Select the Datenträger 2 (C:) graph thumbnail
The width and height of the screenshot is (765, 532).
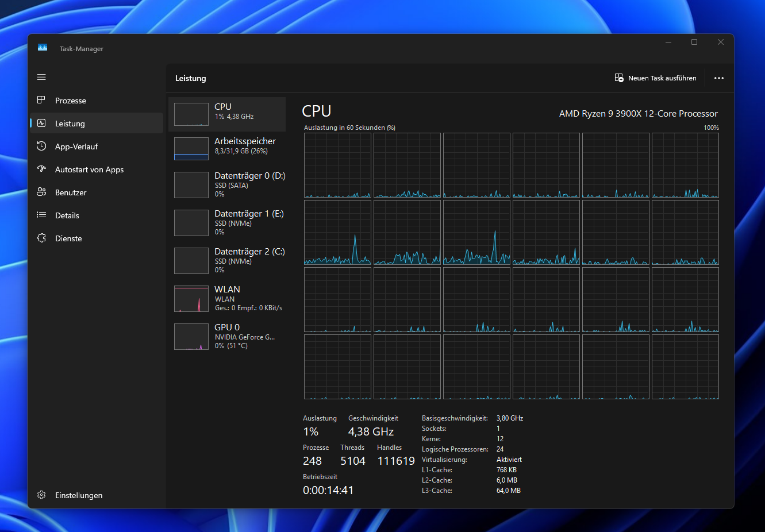click(x=191, y=261)
